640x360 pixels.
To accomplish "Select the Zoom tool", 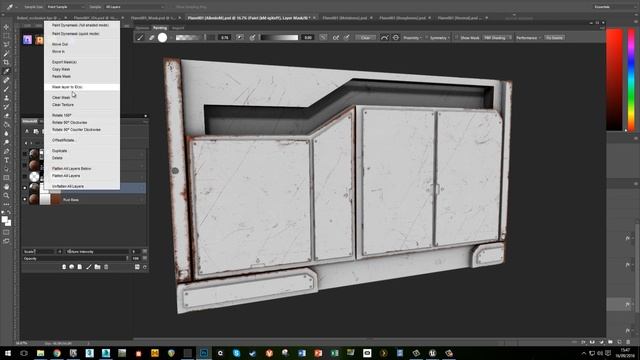I will coord(6,196).
